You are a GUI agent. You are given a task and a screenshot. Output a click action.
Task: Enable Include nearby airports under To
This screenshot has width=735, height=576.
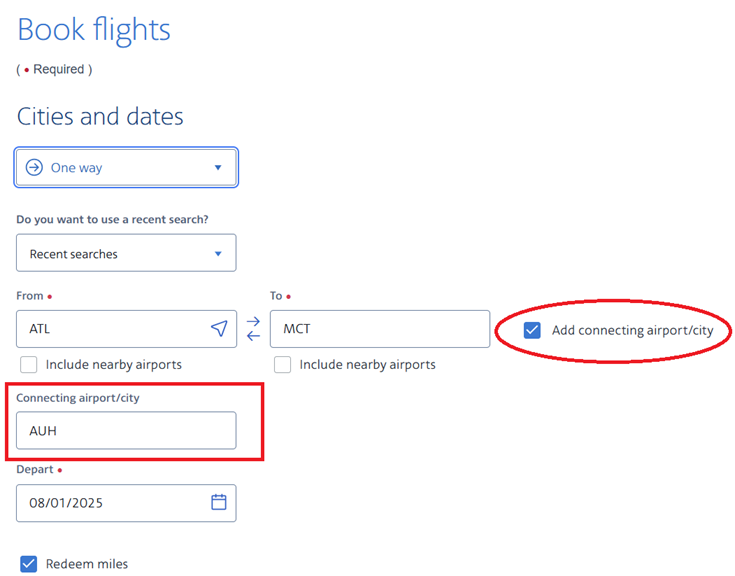point(283,364)
